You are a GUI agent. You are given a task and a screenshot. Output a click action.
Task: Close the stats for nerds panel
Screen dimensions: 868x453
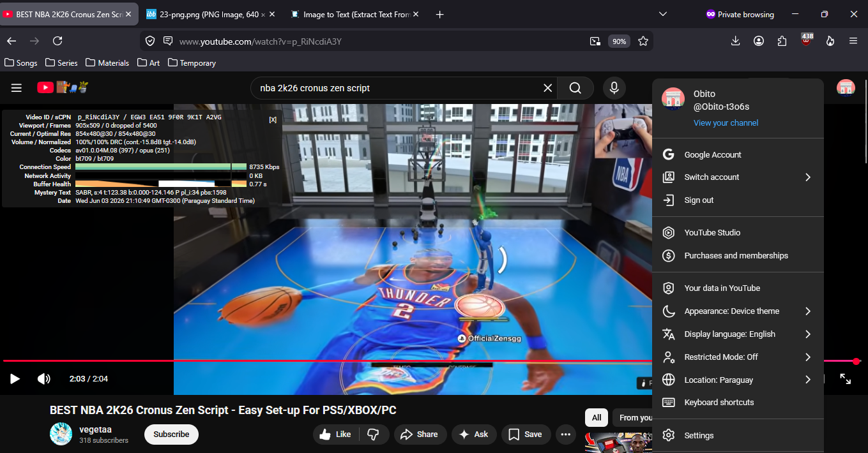click(x=273, y=119)
